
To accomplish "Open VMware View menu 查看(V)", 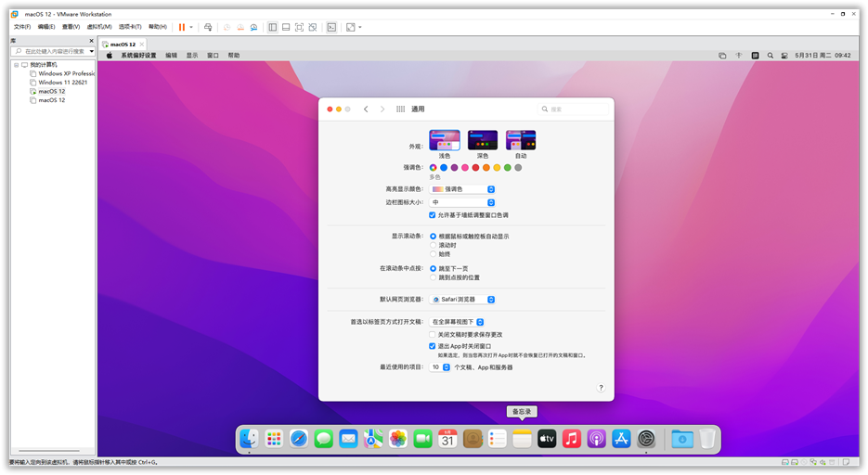I will pyautogui.click(x=71, y=27).
